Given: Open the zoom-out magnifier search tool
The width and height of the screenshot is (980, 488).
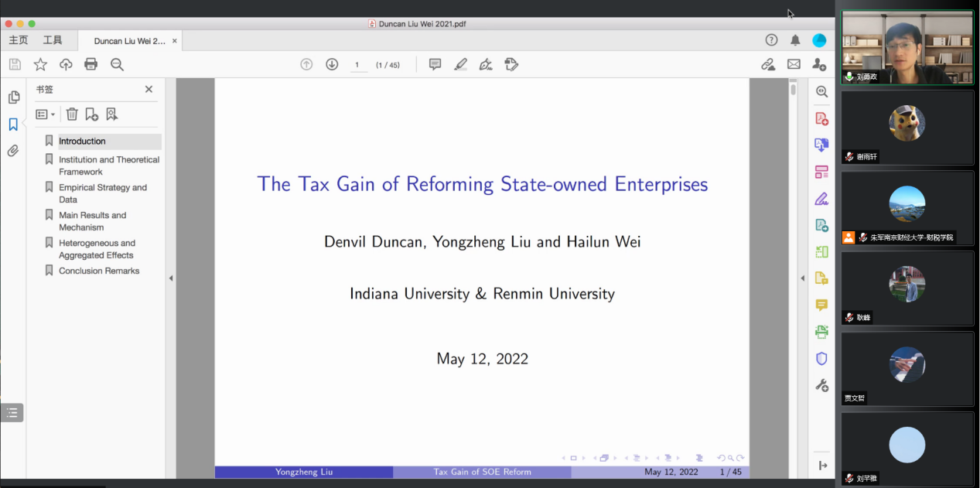Looking at the screenshot, I should [x=117, y=64].
